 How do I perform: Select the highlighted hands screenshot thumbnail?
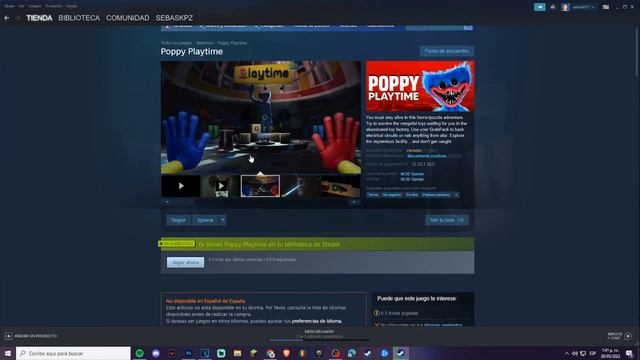coord(260,186)
